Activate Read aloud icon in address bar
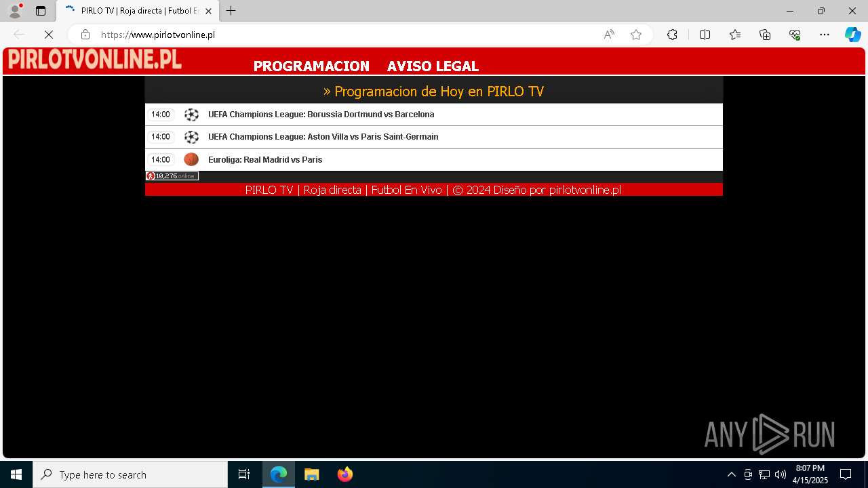This screenshot has height=488, width=868. [x=609, y=35]
